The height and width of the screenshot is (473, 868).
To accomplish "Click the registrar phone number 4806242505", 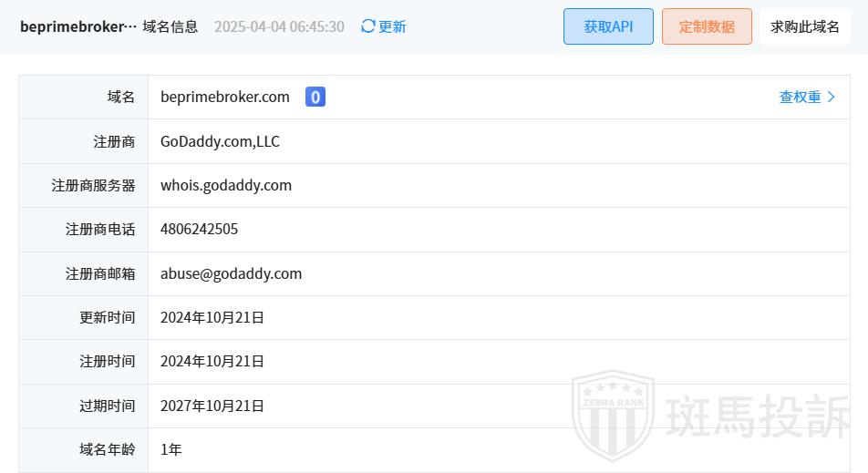I will click(x=200, y=229).
